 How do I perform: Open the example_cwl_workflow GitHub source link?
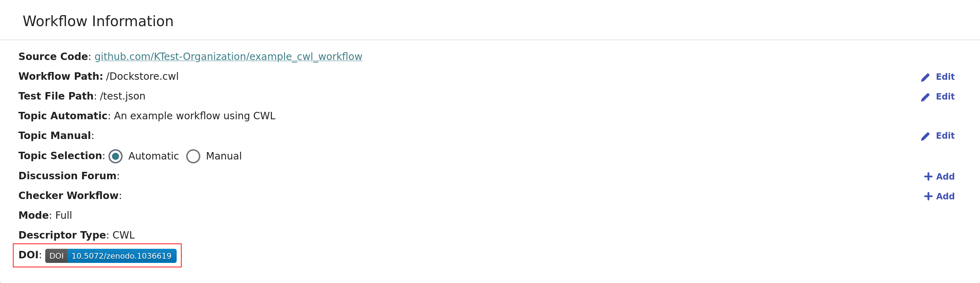228,56
